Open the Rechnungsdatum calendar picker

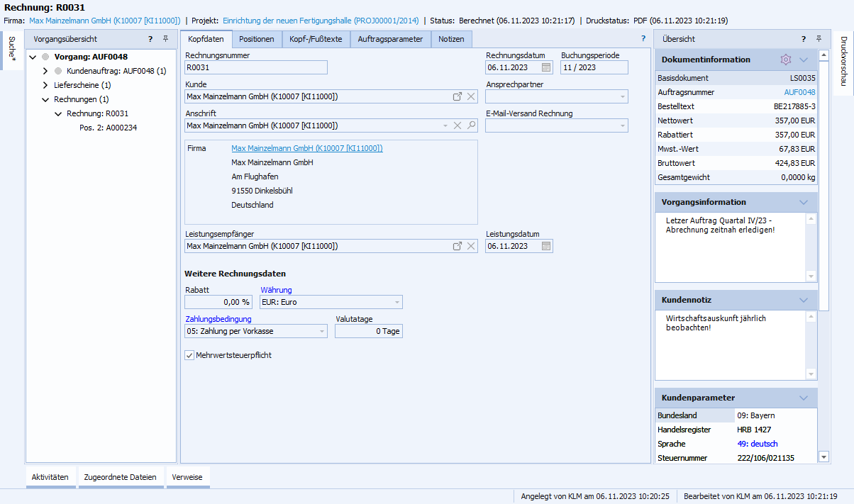(x=546, y=68)
